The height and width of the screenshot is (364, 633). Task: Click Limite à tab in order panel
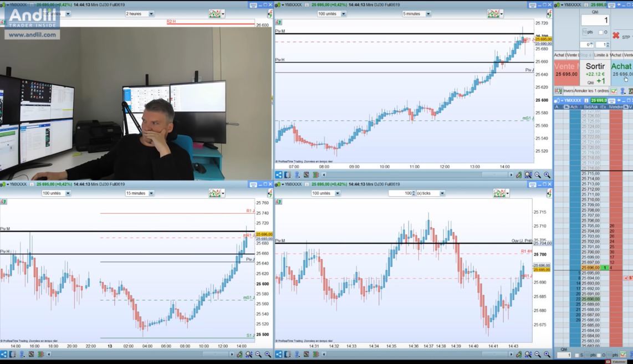pos(601,55)
